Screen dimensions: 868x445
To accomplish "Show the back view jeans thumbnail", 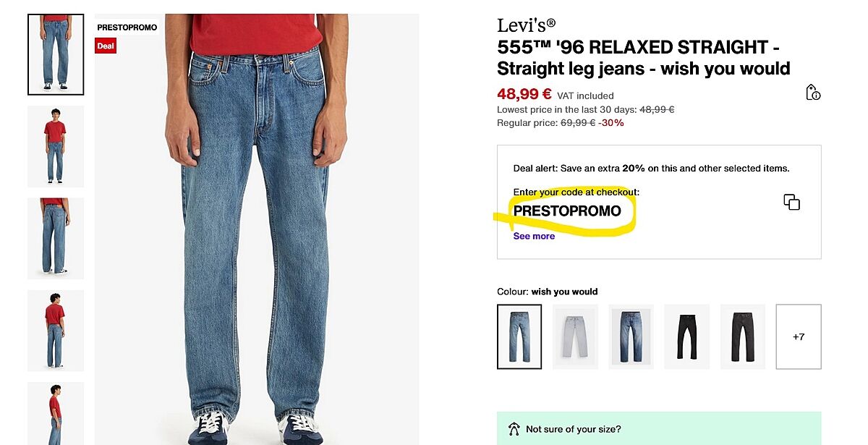I will 56,239.
